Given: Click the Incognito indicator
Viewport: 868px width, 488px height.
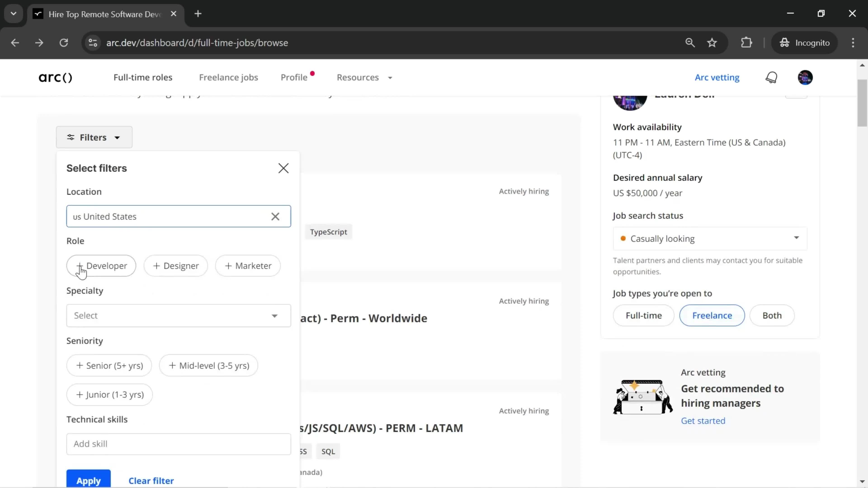Looking at the screenshot, I should (x=804, y=43).
